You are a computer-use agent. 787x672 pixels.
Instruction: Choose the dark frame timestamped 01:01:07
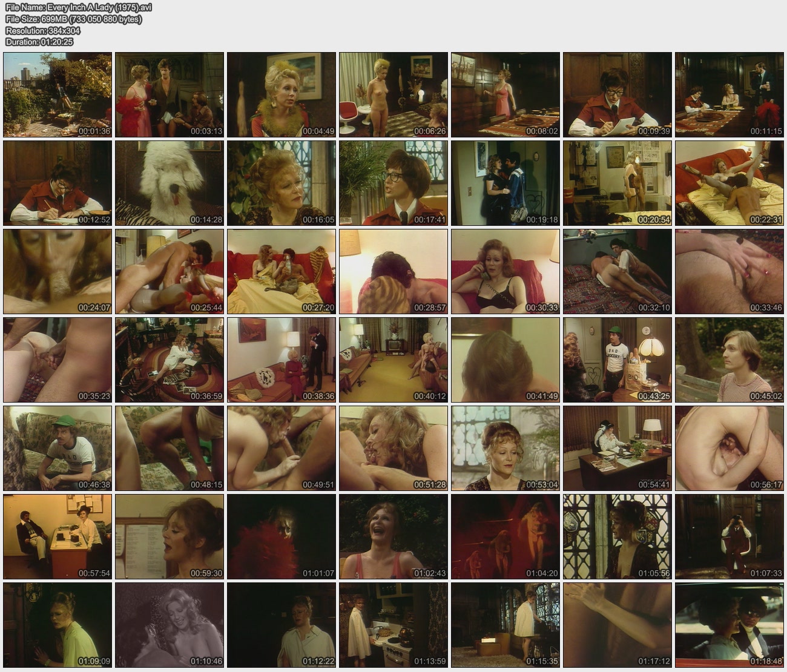coord(282,536)
